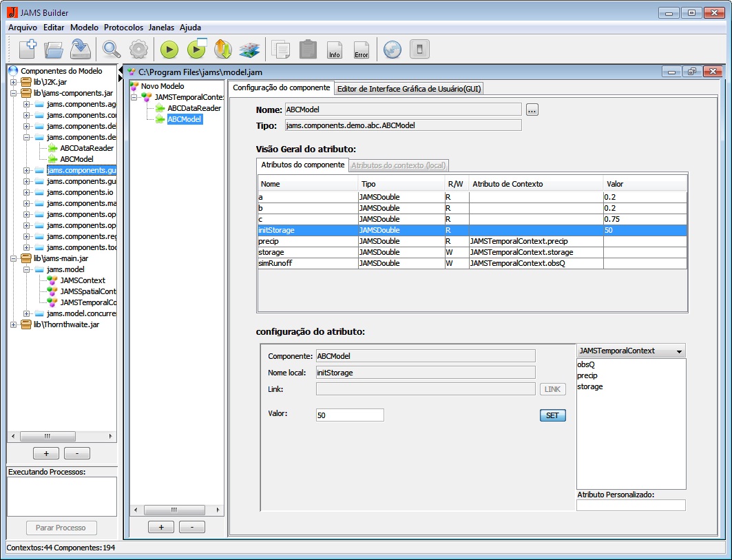Expand the lib\Thornthwaite.jar tree node
The width and height of the screenshot is (732, 560).
click(14, 324)
